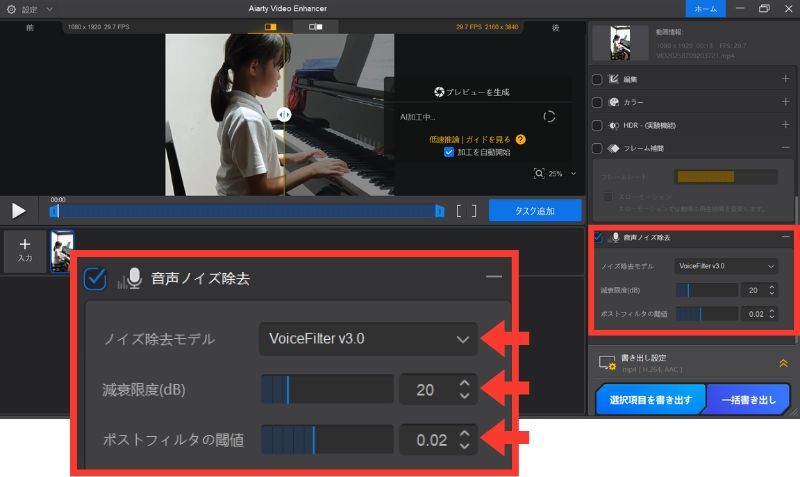Click the 選択項目を書き出す button
Image resolution: width=800 pixels, height=477 pixels.
[x=651, y=399]
